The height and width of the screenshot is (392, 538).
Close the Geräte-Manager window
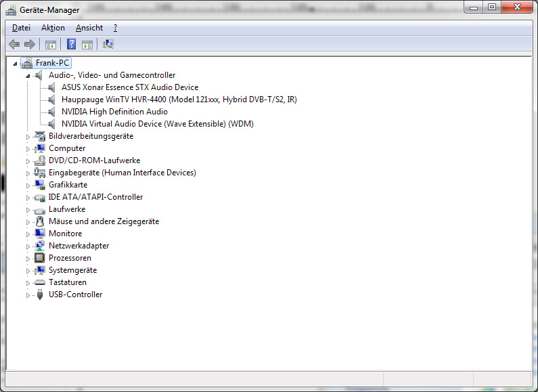point(518,7)
